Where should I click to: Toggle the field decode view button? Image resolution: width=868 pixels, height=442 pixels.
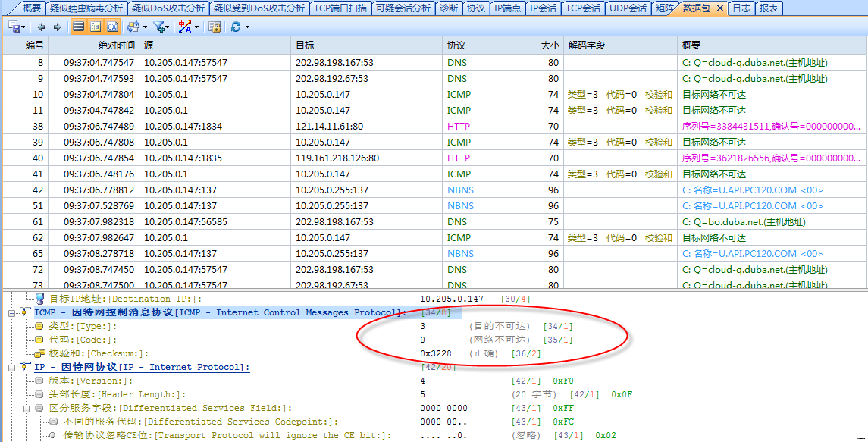tap(96, 27)
